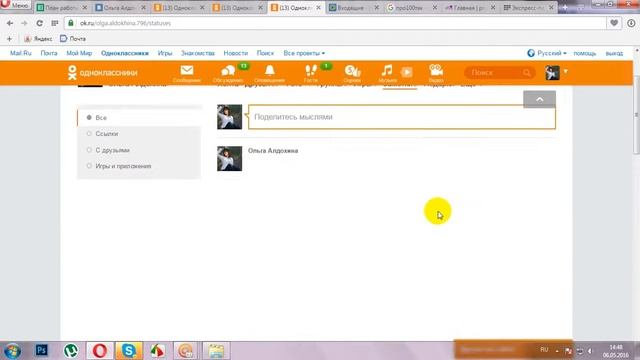
Task: Click the browser address bar
Action: click(335, 23)
